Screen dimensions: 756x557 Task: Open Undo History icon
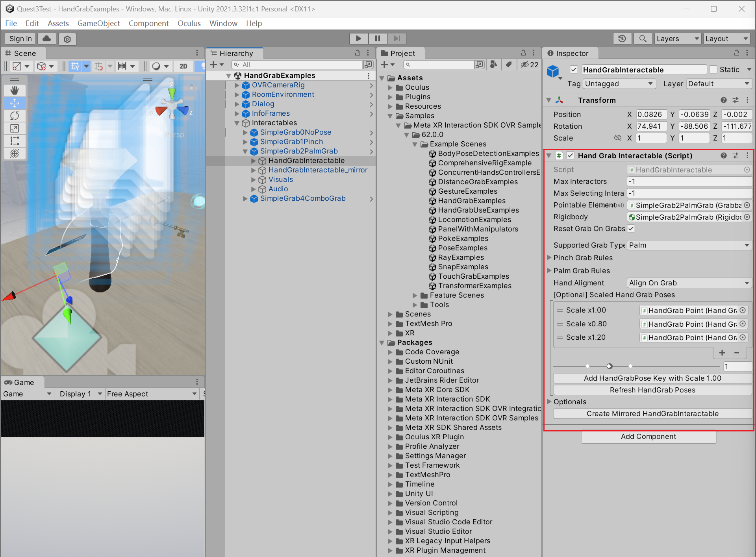622,39
